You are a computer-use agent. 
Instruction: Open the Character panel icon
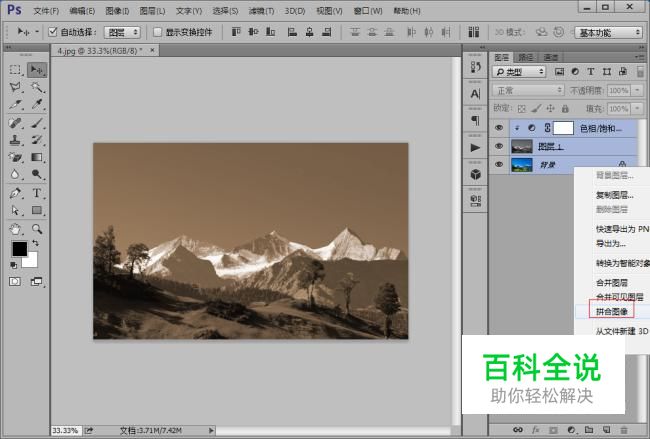[475, 94]
